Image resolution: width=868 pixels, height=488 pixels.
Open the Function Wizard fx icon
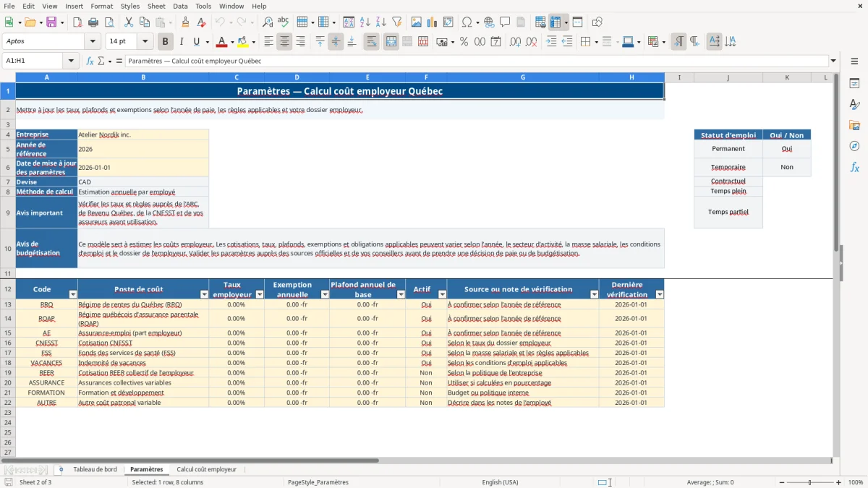(x=90, y=61)
